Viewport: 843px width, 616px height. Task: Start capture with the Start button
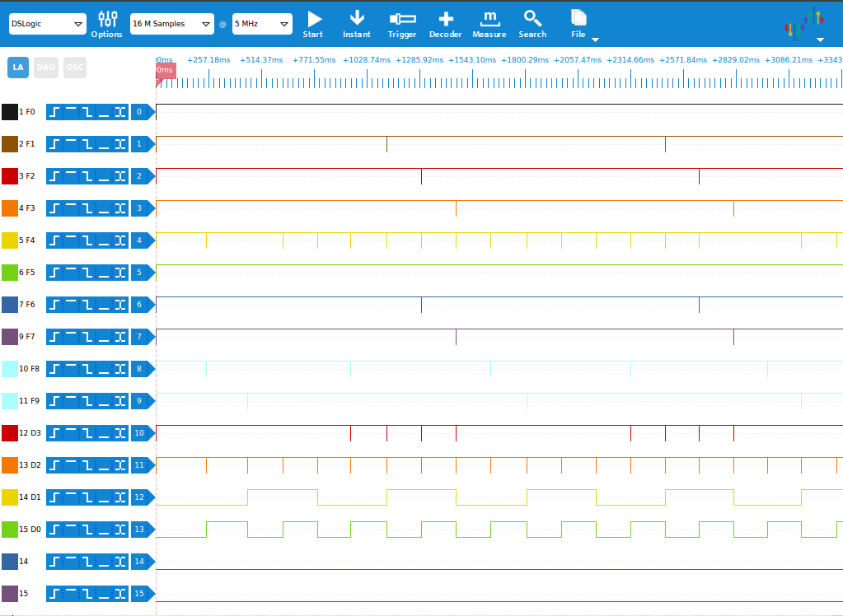313,24
